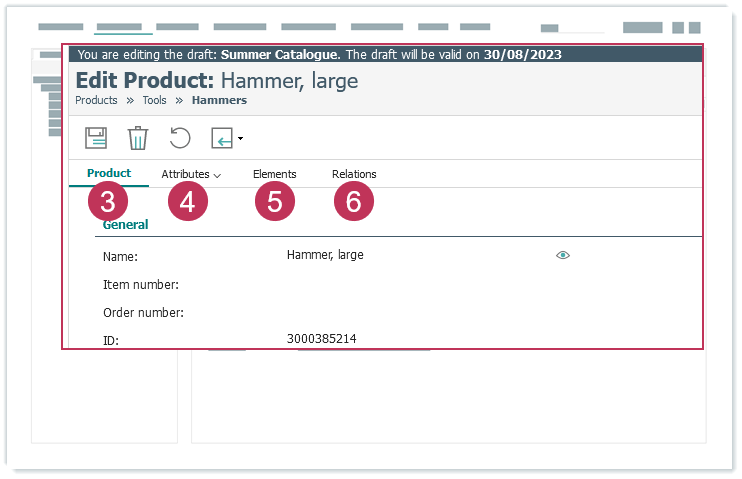Click the Hammers breadcrumb entry
The width and height of the screenshot is (742, 479).
(219, 100)
